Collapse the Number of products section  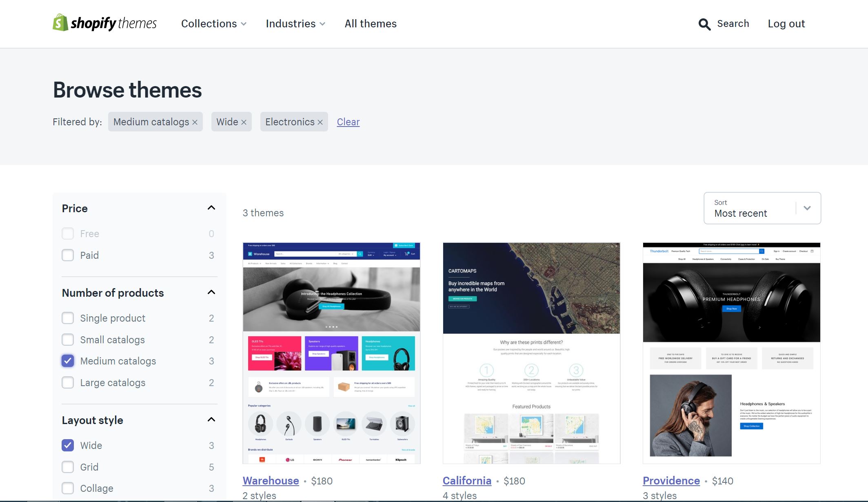tap(211, 293)
